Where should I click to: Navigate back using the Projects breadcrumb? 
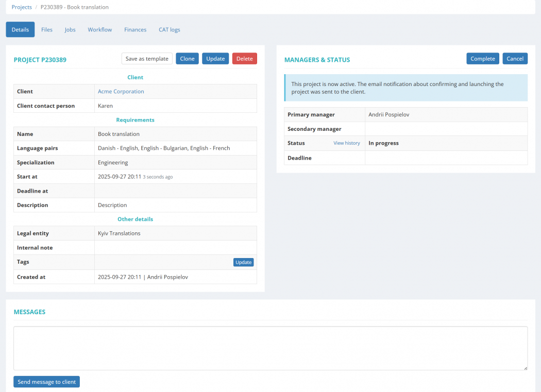click(22, 7)
